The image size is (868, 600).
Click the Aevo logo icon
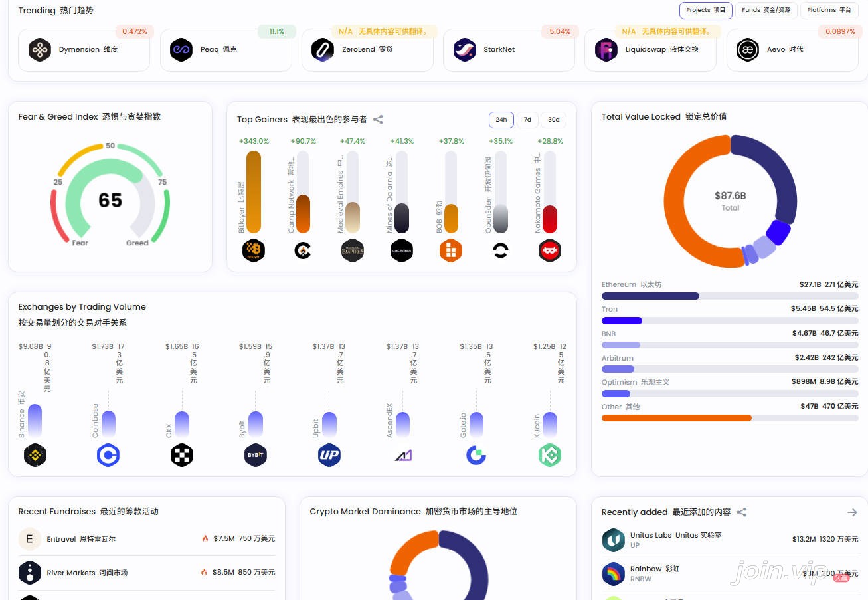[748, 50]
